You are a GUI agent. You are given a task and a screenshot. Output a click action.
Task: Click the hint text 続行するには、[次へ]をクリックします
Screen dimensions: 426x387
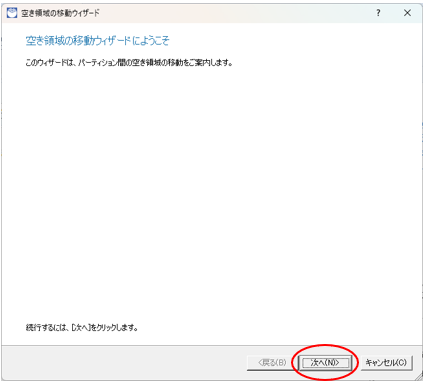click(x=82, y=328)
